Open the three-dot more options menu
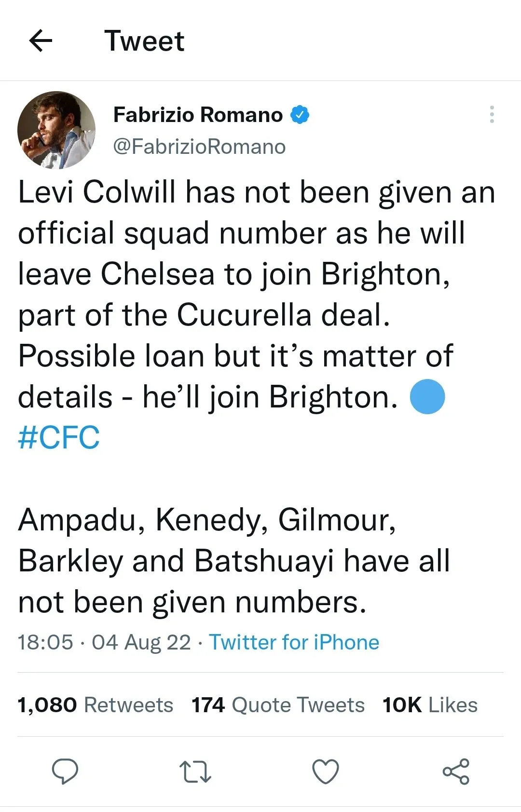 click(x=492, y=114)
